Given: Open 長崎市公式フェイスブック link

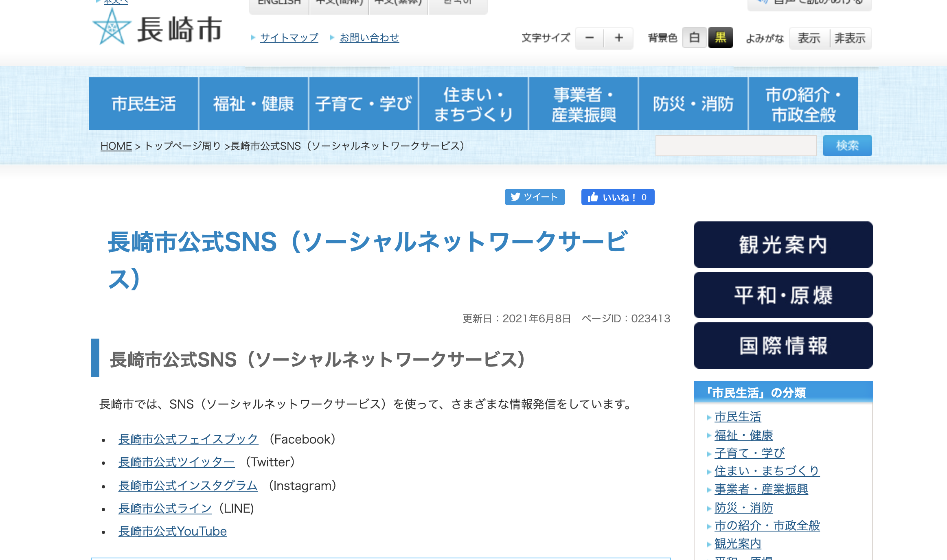Looking at the screenshot, I should [188, 439].
